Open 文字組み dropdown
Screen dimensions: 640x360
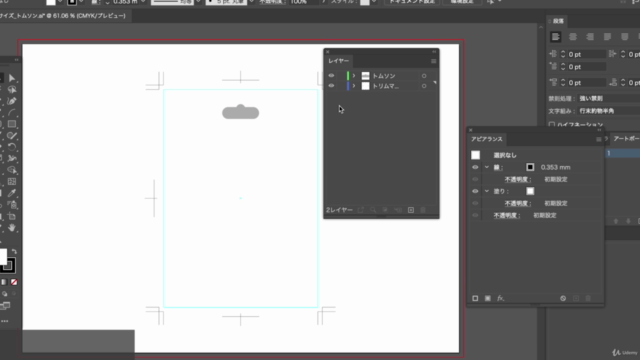point(608,111)
